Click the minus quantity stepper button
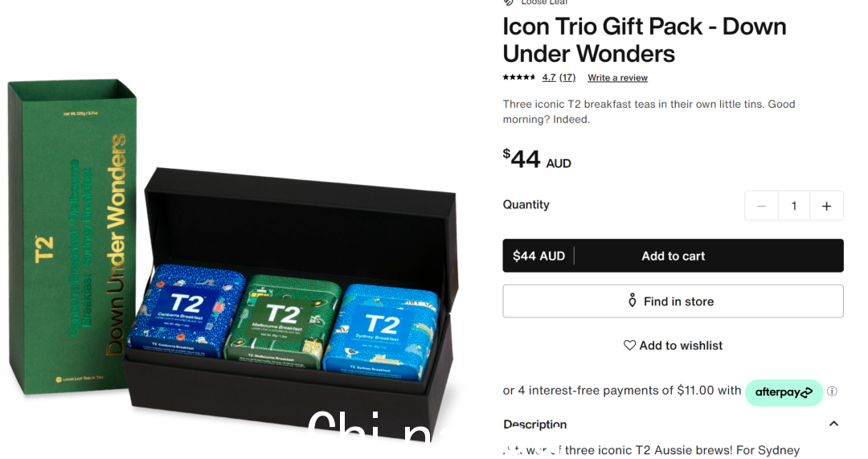 click(761, 206)
